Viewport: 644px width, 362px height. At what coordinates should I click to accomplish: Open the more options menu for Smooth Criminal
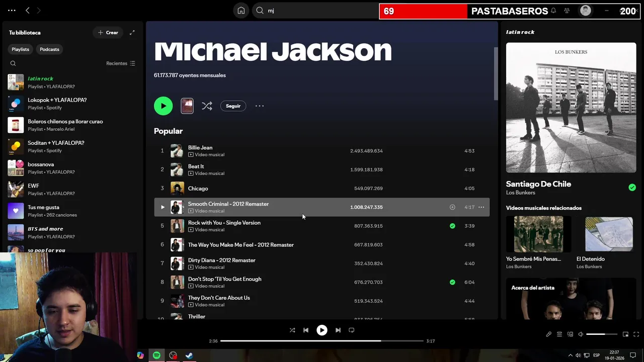[x=481, y=207]
